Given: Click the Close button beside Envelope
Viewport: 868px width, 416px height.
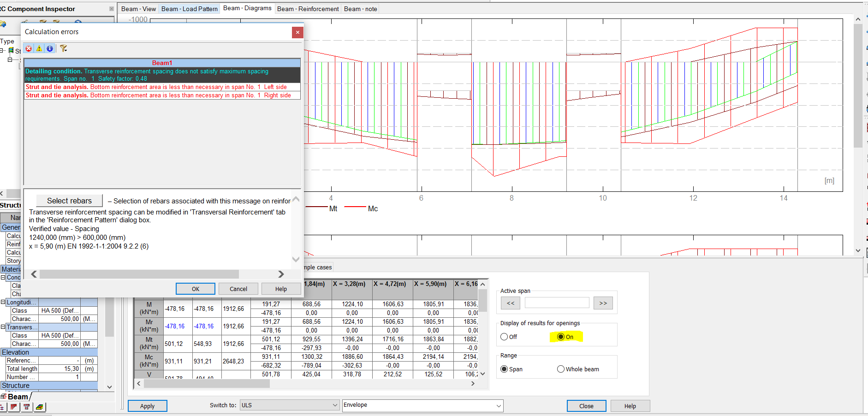Looking at the screenshot, I should [x=586, y=406].
